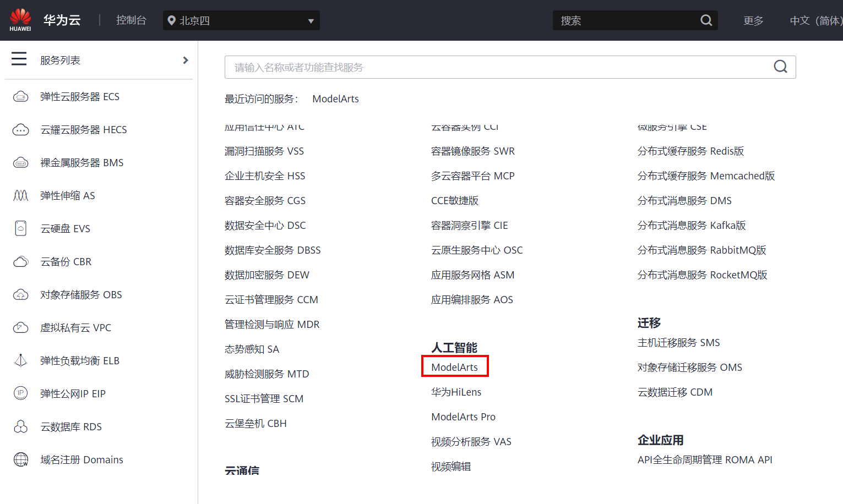
Task: Open 分布式消息服务 DMS
Action: point(685,200)
